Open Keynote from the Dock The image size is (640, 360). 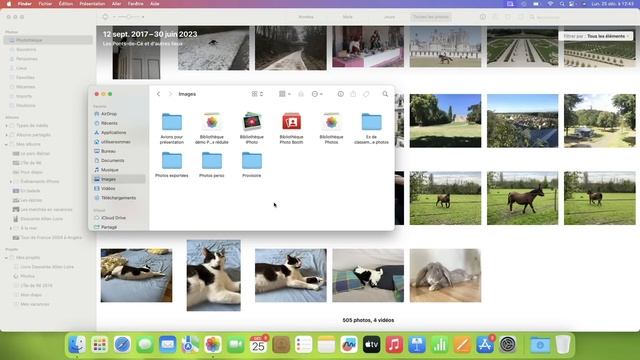[417, 345]
